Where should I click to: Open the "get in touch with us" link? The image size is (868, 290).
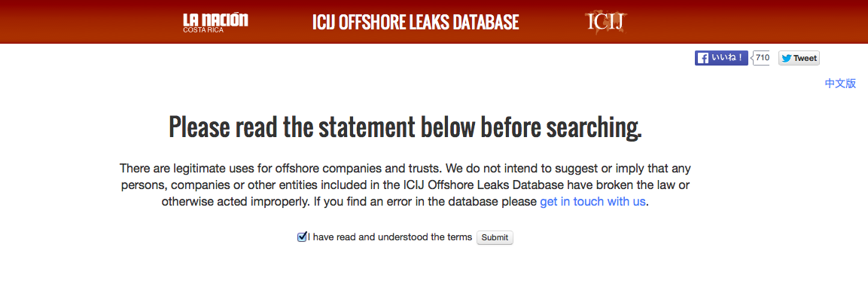pos(592,201)
